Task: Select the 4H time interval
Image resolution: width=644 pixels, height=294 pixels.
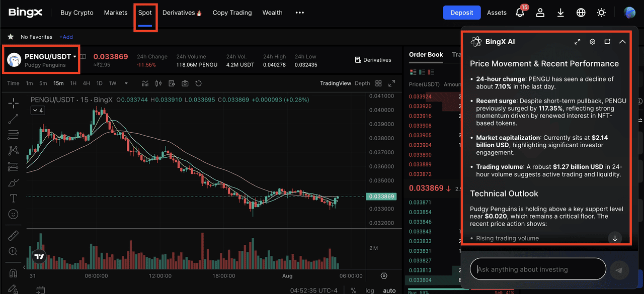Action: 87,83
